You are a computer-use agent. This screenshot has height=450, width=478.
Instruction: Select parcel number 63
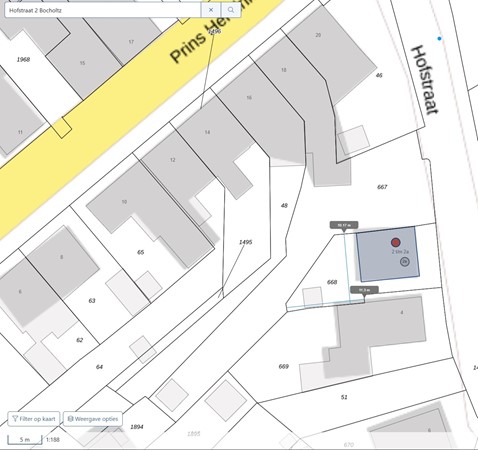click(92, 300)
